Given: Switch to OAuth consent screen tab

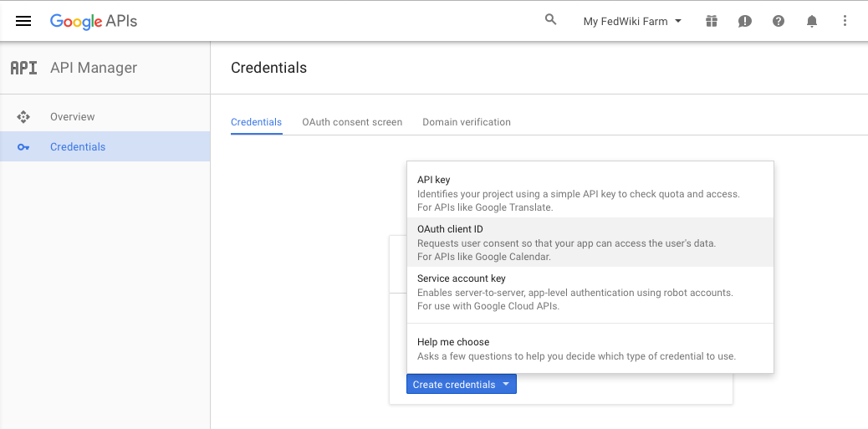Looking at the screenshot, I should 352,122.
